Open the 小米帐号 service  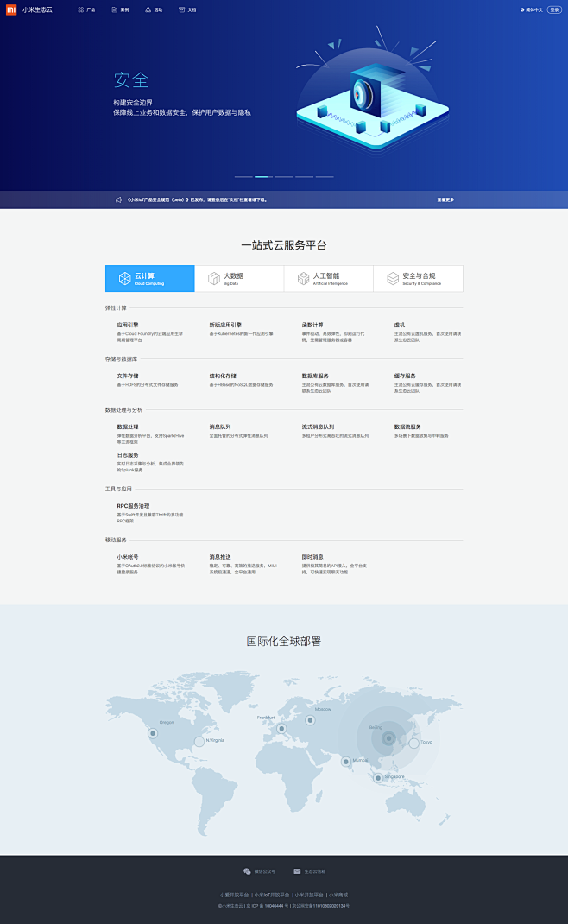[x=128, y=557]
